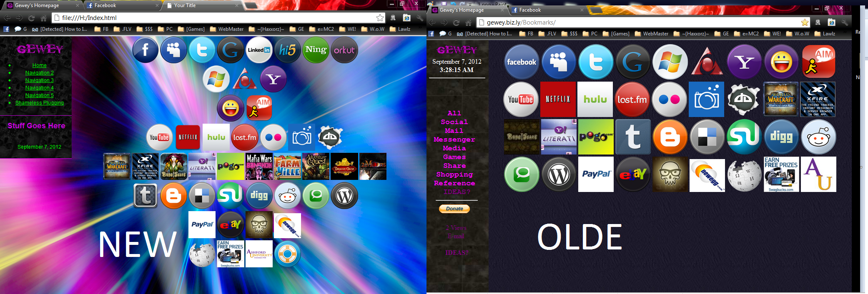This screenshot has height=294, width=868.
Task: Open the green Ning icon
Action: [x=316, y=50]
